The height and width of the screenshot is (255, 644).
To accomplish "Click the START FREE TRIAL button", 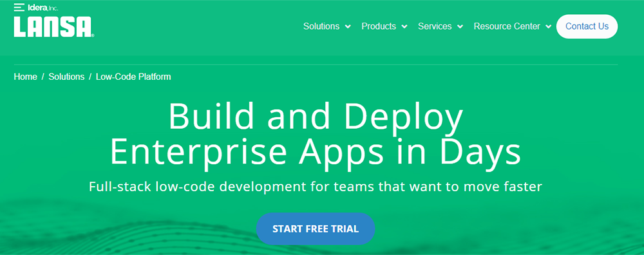I will (316, 229).
